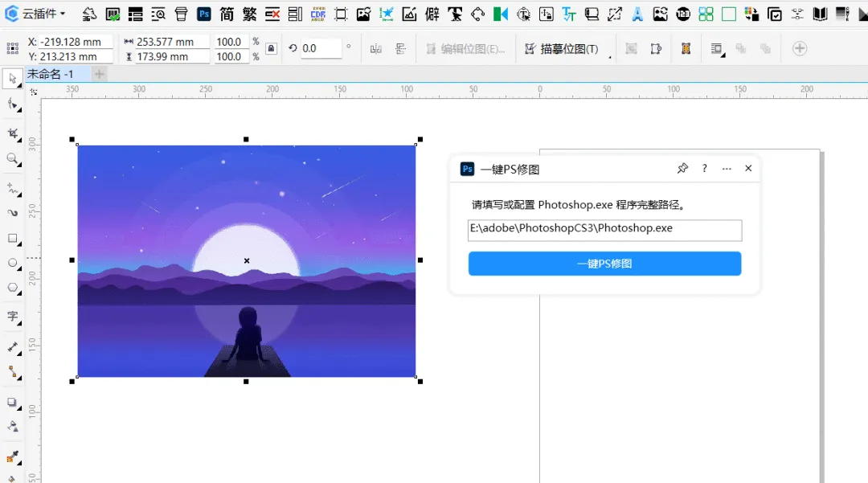This screenshot has height=483, width=868.
Task: Click the blue Tт text-size plugin icon
Action: (569, 14)
